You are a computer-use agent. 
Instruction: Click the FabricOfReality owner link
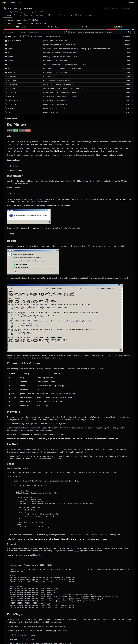click(14, 8)
